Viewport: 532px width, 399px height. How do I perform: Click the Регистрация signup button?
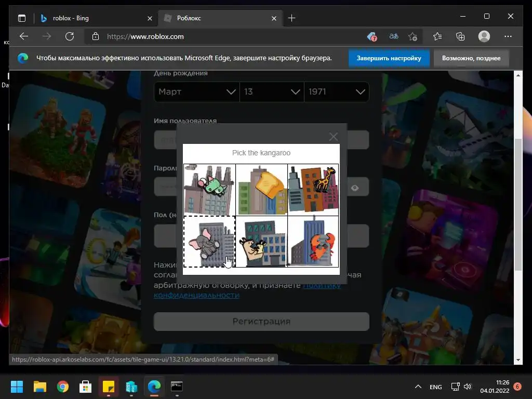[x=261, y=321]
